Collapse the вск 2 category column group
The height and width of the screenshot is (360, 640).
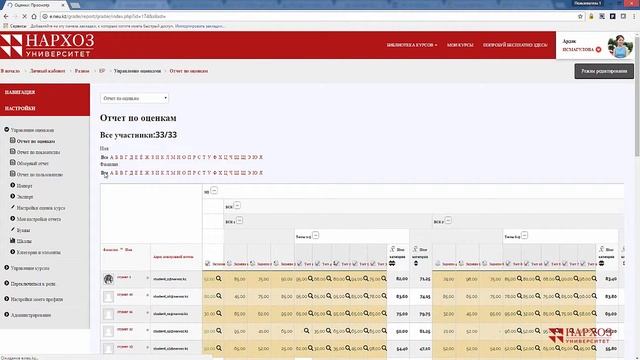(x=448, y=221)
